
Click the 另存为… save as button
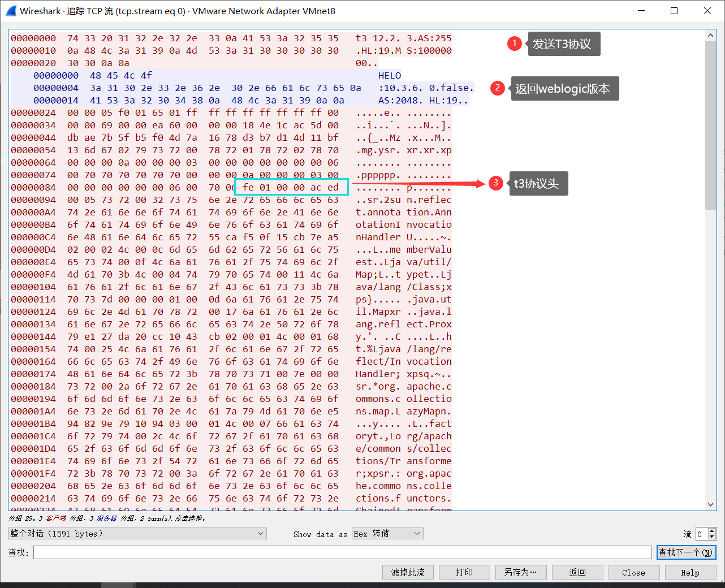pos(521,572)
